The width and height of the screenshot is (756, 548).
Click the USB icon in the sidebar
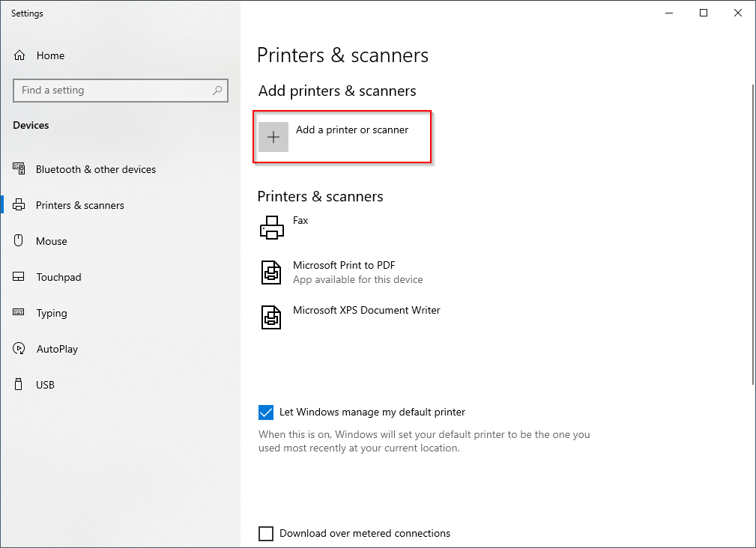pos(19,385)
